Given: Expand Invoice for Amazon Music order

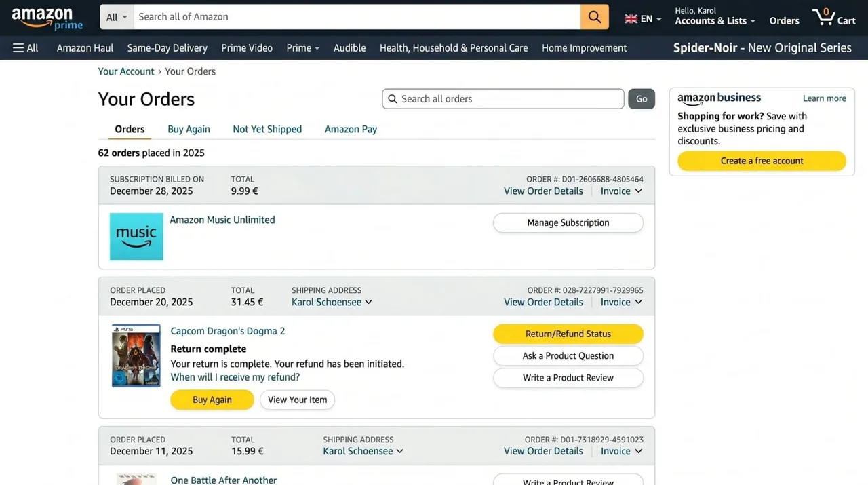Looking at the screenshot, I should tap(621, 191).
